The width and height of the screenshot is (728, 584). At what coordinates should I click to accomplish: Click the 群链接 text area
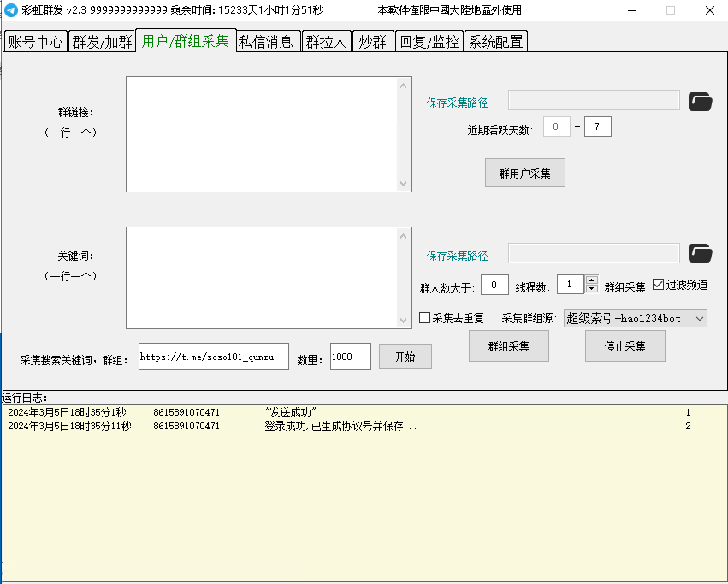(262, 134)
